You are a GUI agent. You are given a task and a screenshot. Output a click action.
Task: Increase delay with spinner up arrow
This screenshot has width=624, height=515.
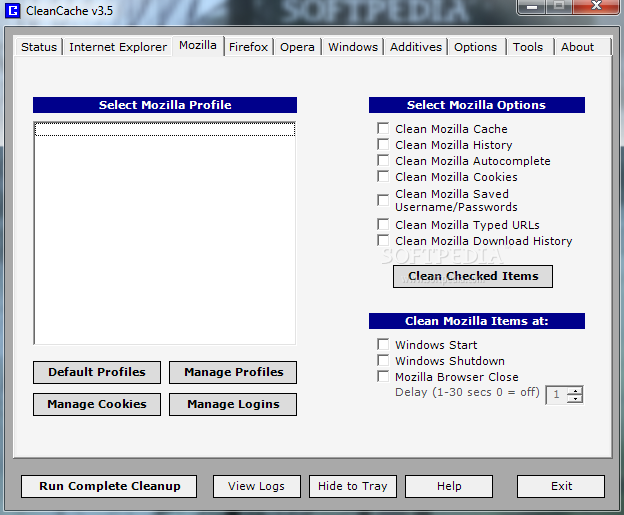pos(575,391)
